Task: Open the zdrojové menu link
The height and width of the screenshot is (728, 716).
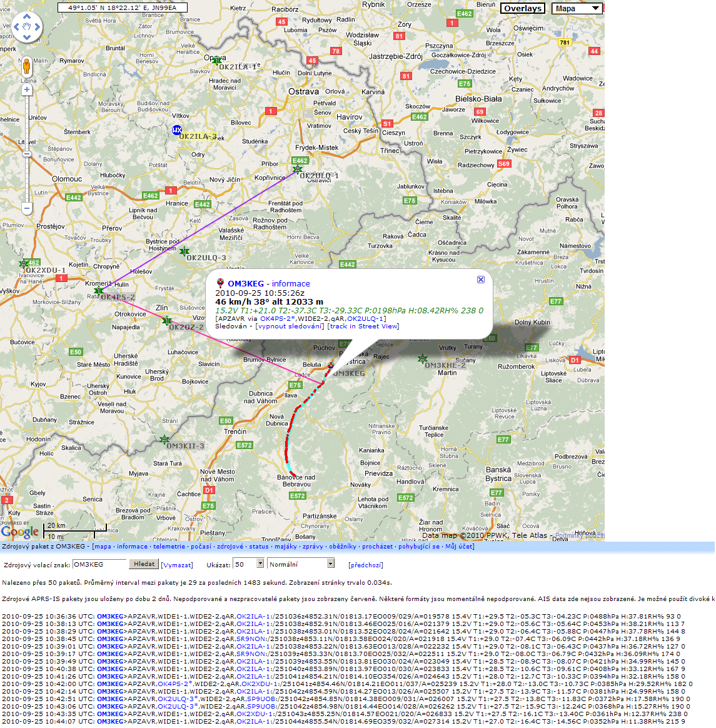Action: point(230,547)
